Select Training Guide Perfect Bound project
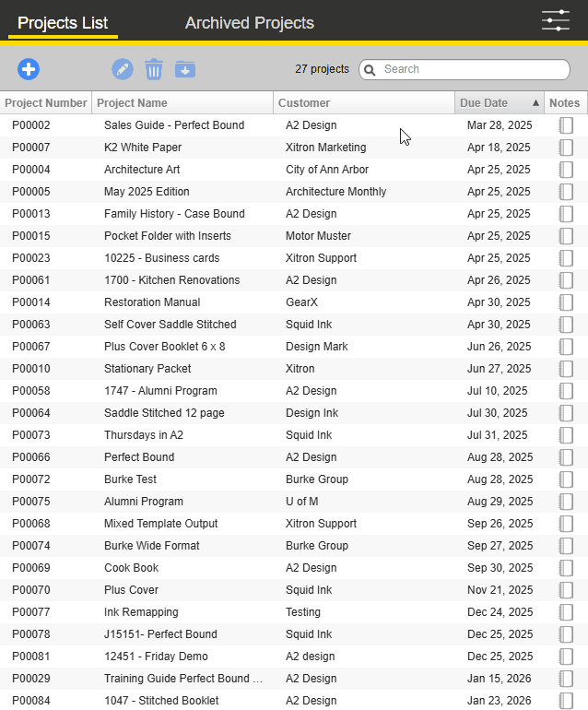The height and width of the screenshot is (710, 588). coord(183,679)
